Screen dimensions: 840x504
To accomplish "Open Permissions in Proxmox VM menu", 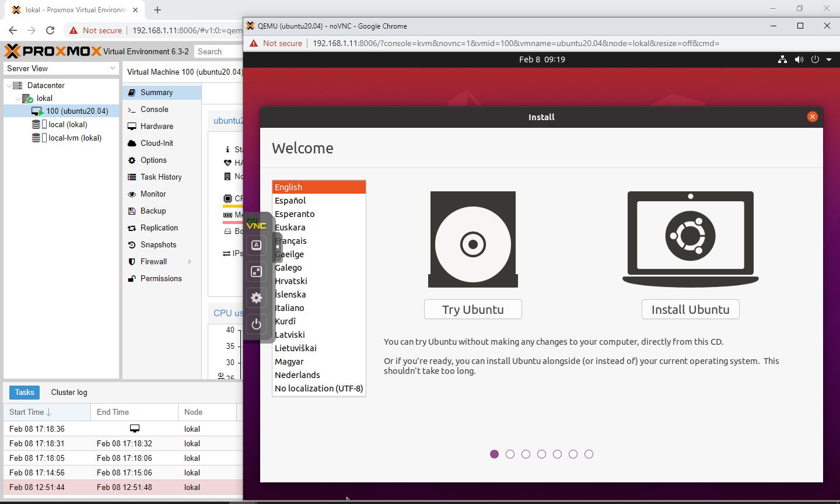I will point(162,278).
